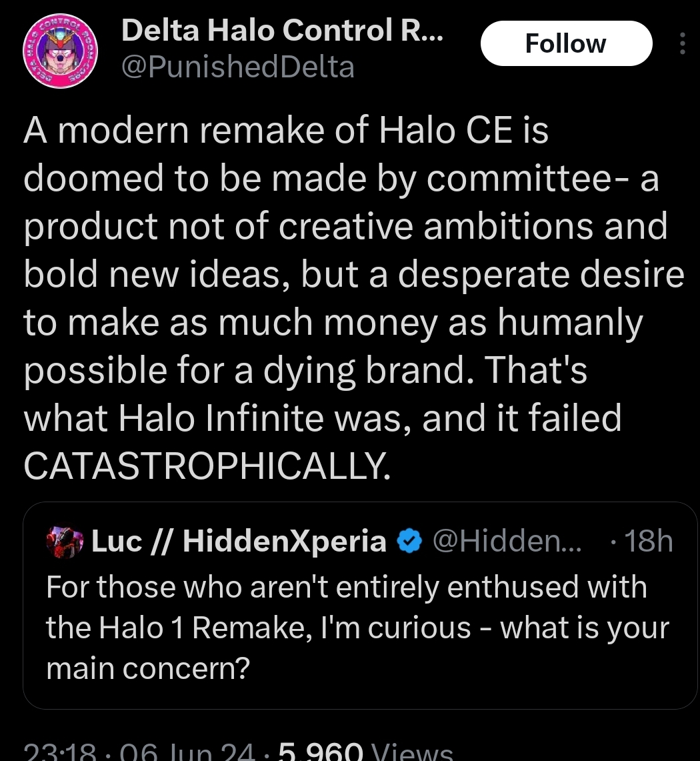Click the truncated @Hidden... handle
Image resolution: width=700 pixels, height=761 pixels.
pyautogui.click(x=507, y=542)
